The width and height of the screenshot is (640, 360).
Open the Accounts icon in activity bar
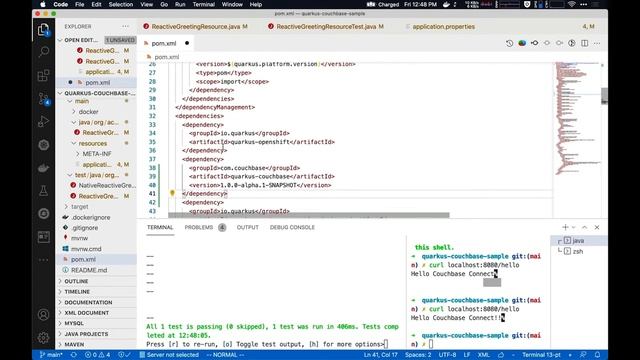coord(43,315)
